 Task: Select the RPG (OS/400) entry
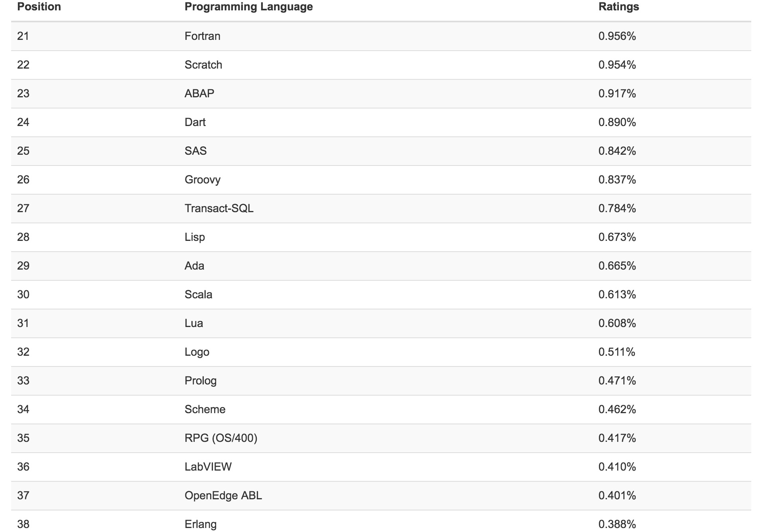(221, 438)
